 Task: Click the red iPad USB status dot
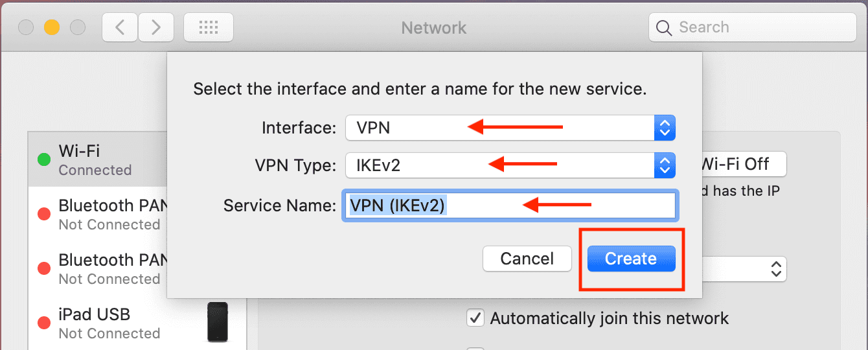[44, 323]
